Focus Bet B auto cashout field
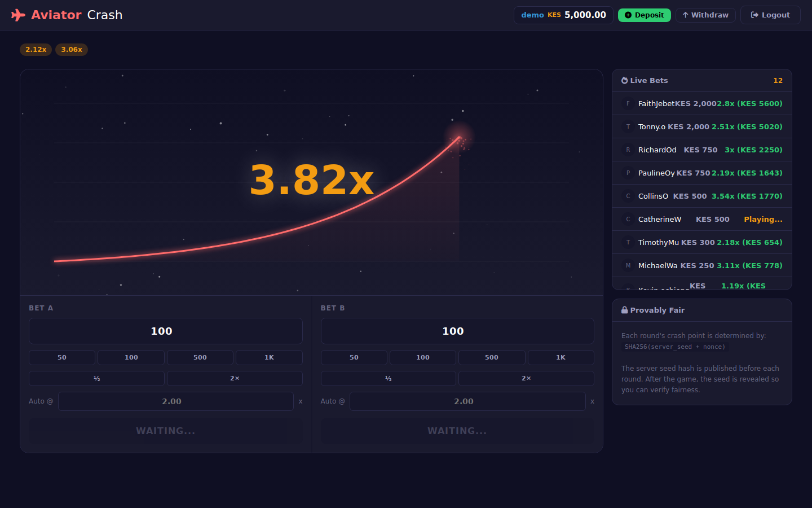The height and width of the screenshot is (508, 812). pos(467,401)
